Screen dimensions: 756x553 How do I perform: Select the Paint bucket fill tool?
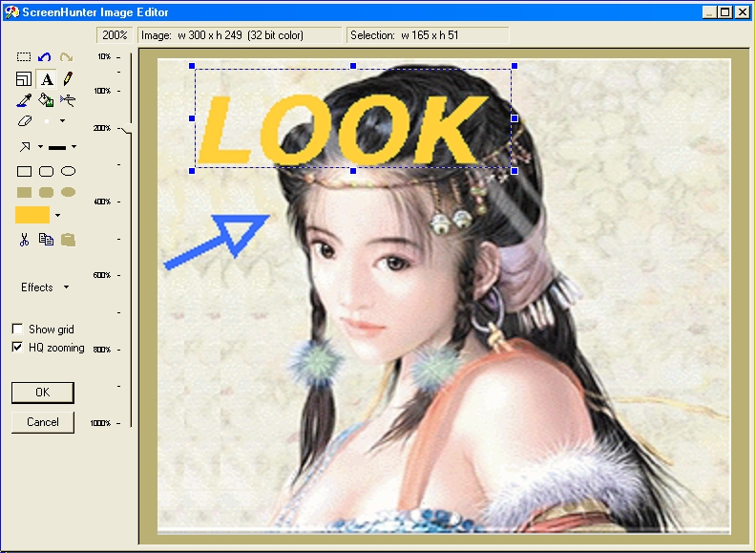point(46,100)
